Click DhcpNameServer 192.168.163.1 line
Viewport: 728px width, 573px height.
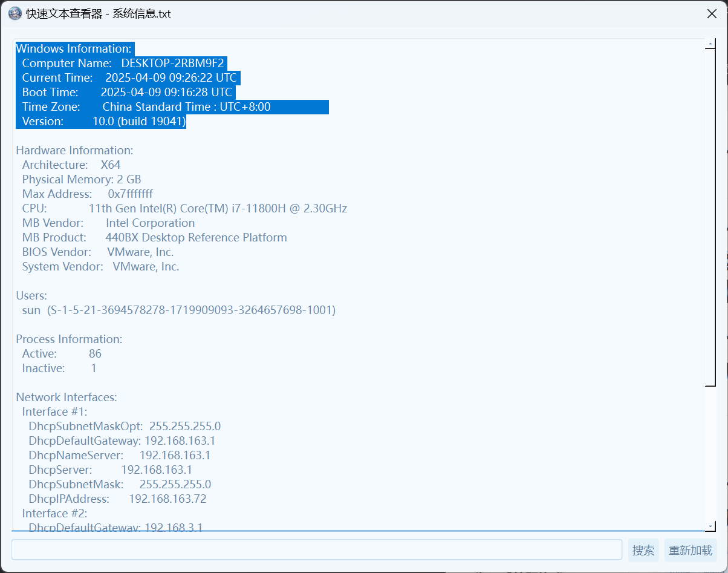(120, 456)
